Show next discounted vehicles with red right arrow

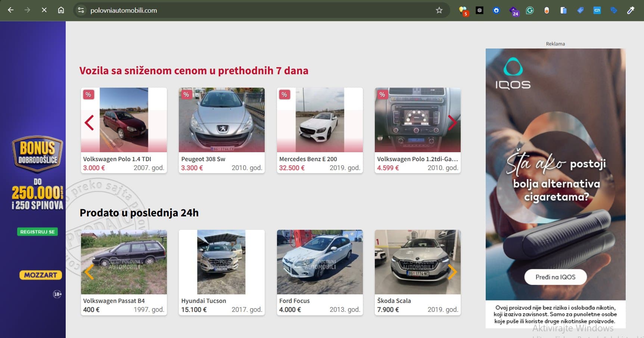pyautogui.click(x=452, y=123)
